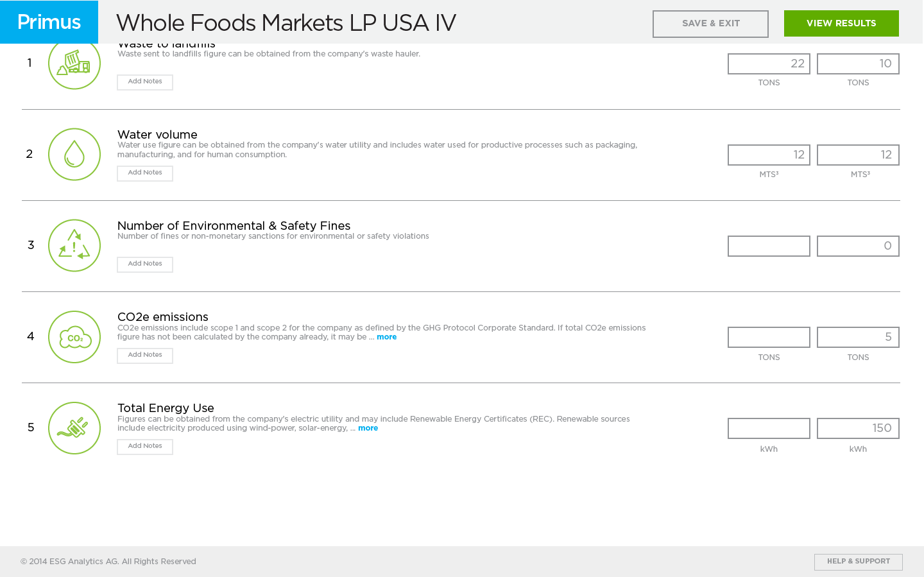Select the empty first Total Energy kWh field

(x=769, y=428)
